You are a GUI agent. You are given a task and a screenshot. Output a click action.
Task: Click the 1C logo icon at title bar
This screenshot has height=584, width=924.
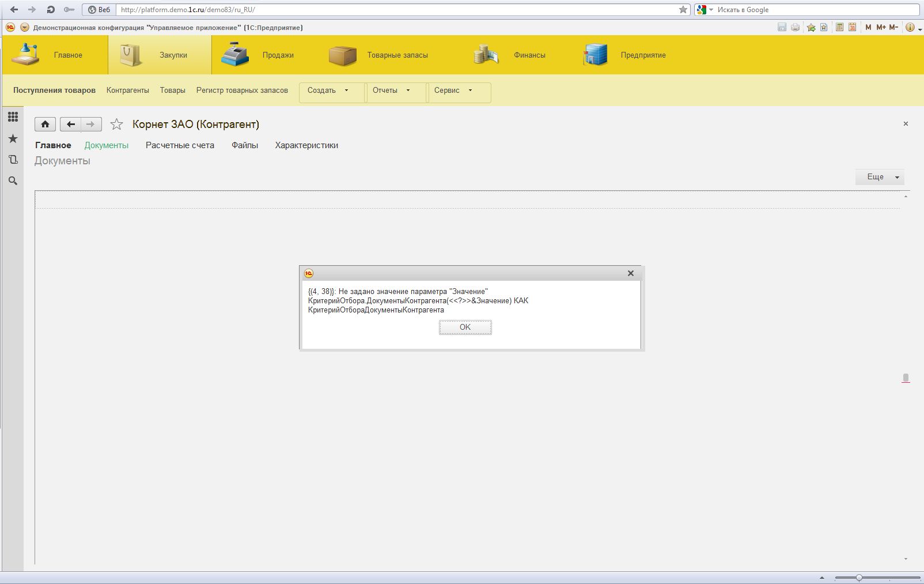(x=10, y=27)
